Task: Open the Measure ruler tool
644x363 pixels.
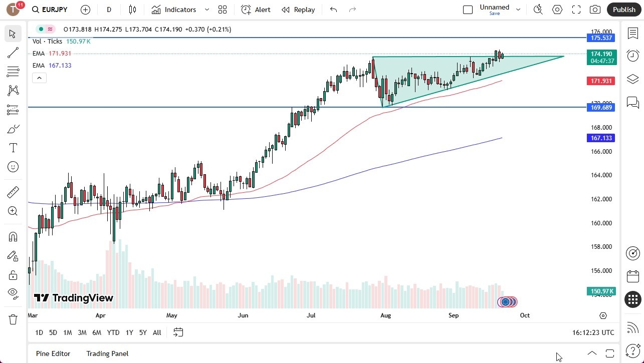Action: pos(13,192)
